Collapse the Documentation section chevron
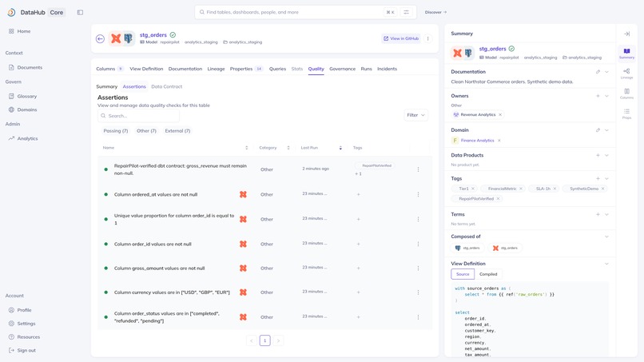The image size is (644, 362). [x=606, y=72]
